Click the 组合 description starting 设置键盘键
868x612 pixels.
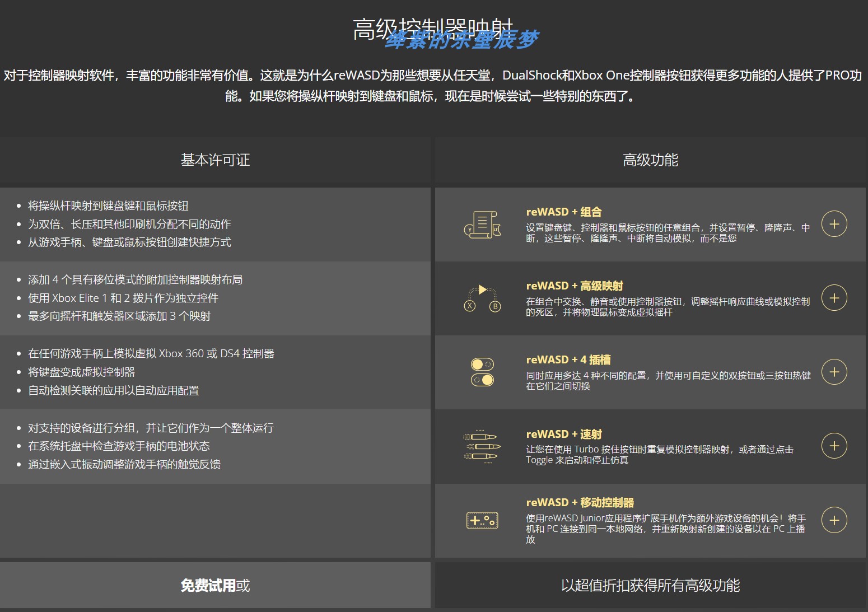coord(668,233)
